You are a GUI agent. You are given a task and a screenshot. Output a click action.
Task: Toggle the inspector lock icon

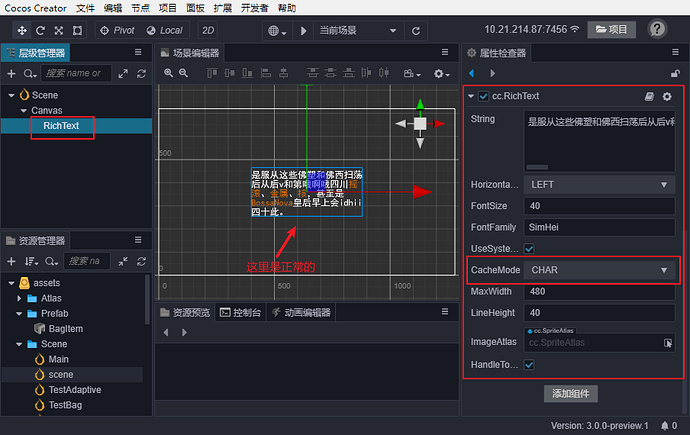click(x=675, y=73)
